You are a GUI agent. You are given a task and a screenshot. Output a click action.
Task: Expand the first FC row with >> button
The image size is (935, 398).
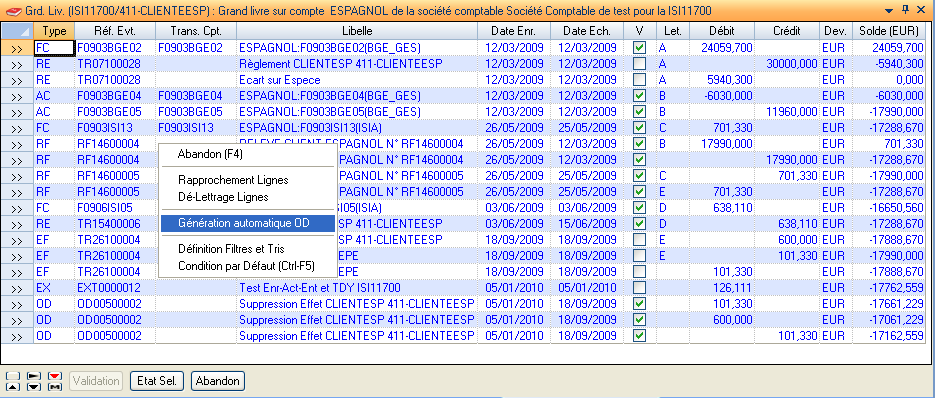(17, 48)
